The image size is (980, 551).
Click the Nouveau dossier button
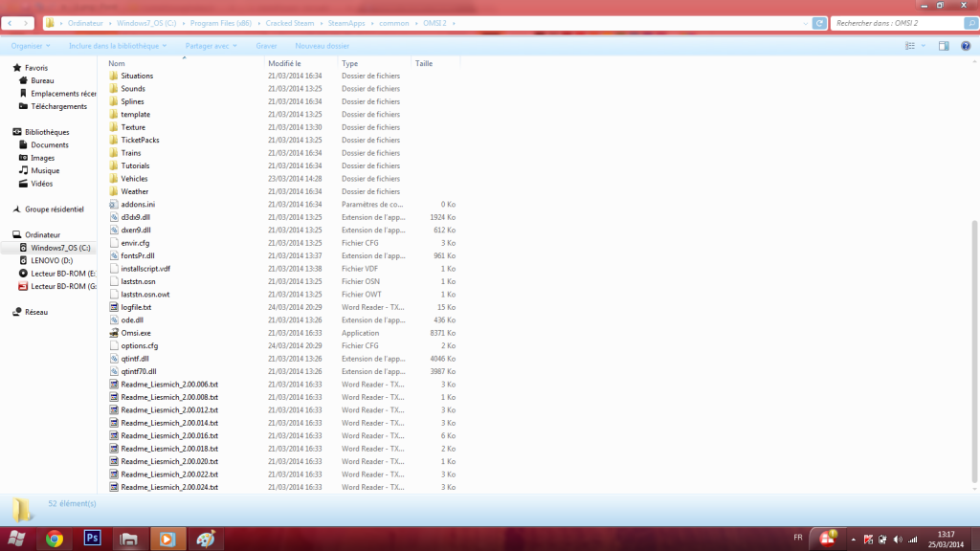pyautogui.click(x=322, y=46)
